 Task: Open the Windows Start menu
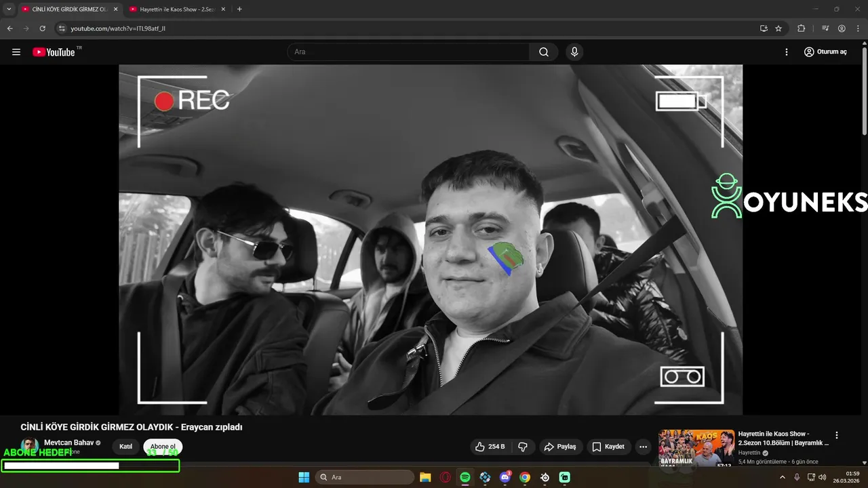[304, 477]
